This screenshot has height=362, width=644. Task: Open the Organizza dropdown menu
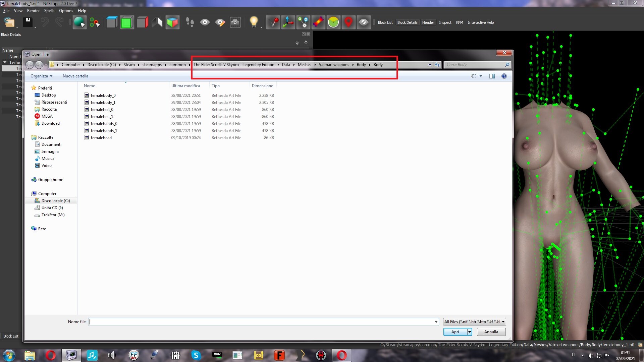click(41, 76)
